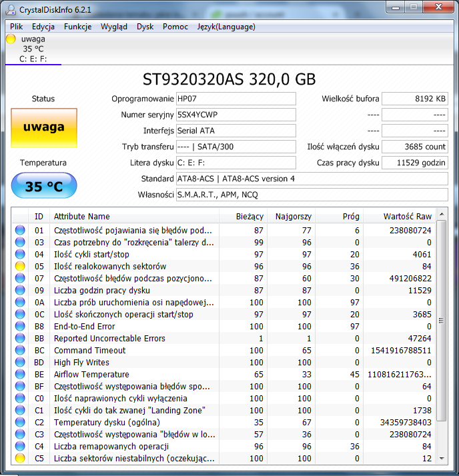Screen dimensions: 459x476
Task: Click the blue status icon for attribute 09
Action: [20, 290]
